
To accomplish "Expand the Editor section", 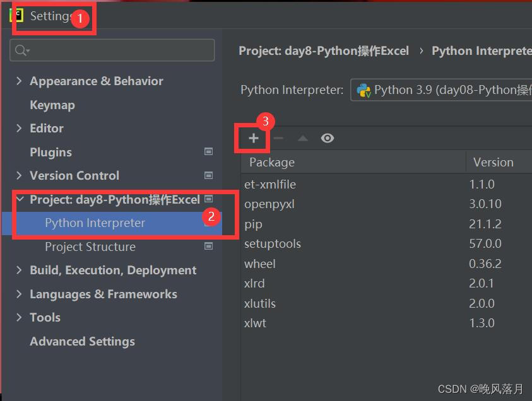I will [x=19, y=128].
